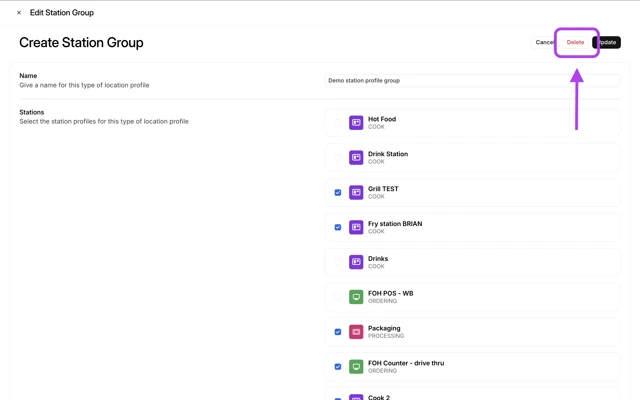The height and width of the screenshot is (400, 640).
Task: Delete this station group
Action: [x=575, y=42]
